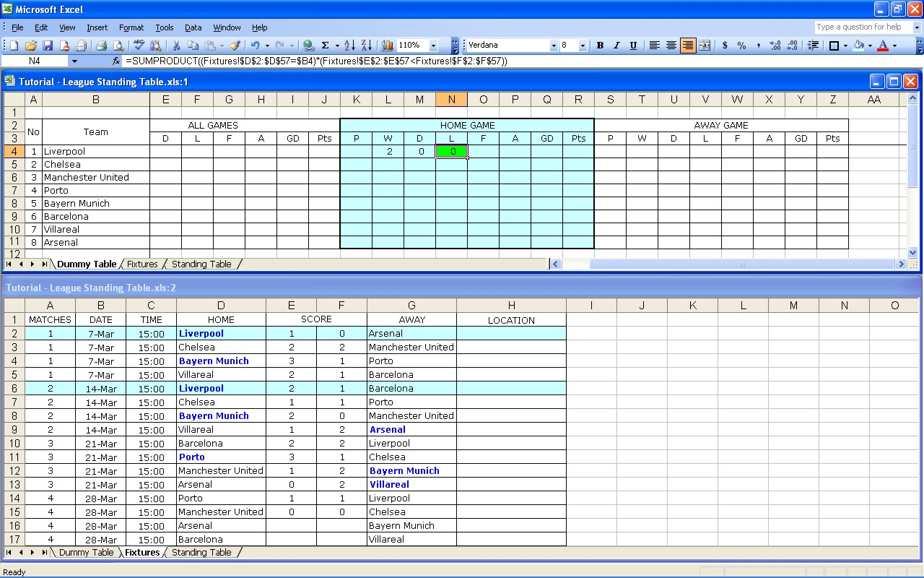The image size is (924, 578).
Task: Toggle Bold formatting
Action: [x=600, y=46]
